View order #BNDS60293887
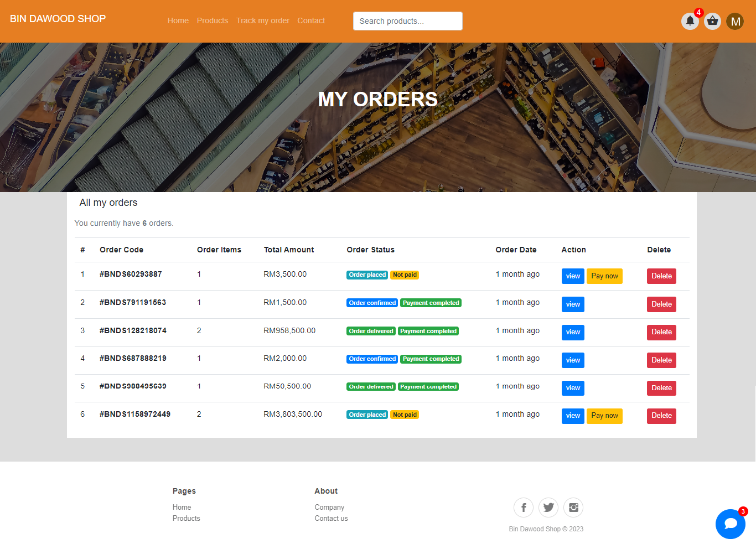756x559 pixels. [x=573, y=276]
